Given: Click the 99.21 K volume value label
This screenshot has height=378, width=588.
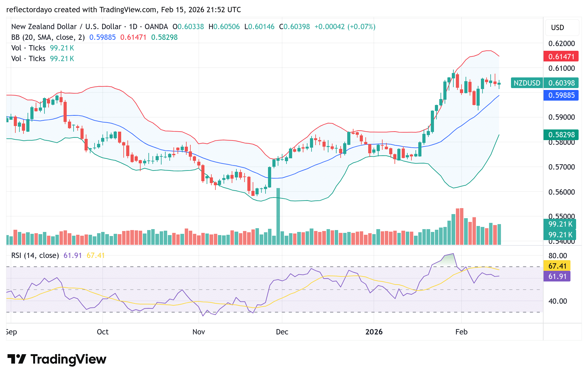Looking at the screenshot, I should (x=560, y=224).
